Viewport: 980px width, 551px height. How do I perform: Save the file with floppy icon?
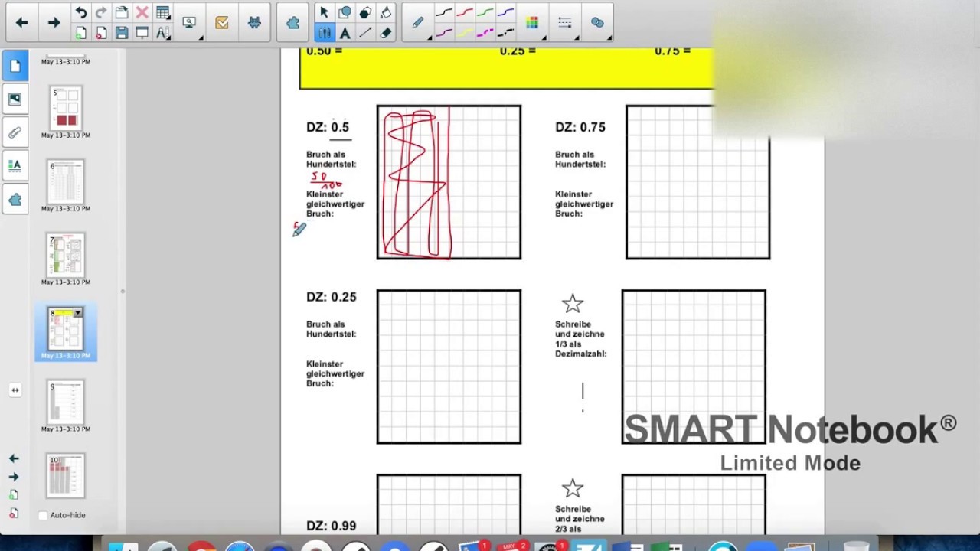[122, 33]
